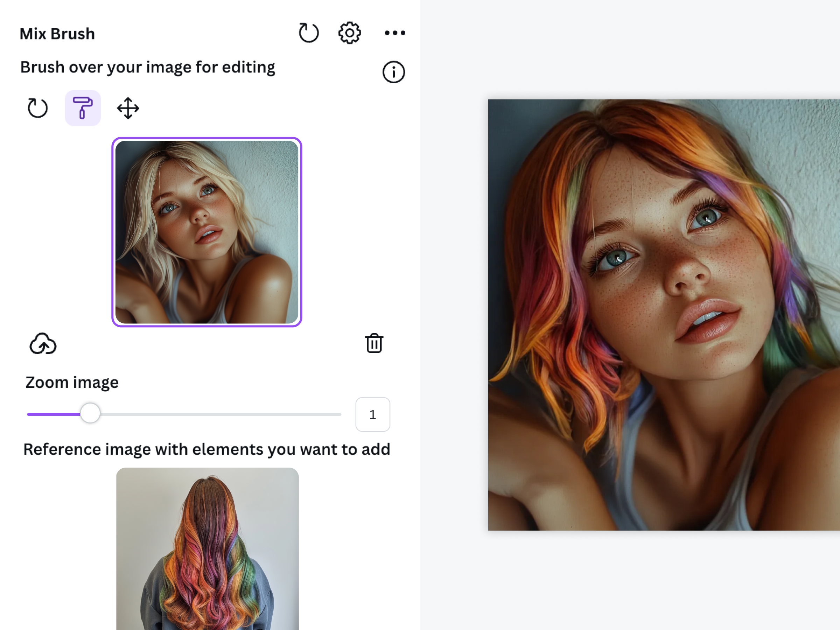Open the three-dot more options menu
The width and height of the screenshot is (840, 630).
[394, 33]
